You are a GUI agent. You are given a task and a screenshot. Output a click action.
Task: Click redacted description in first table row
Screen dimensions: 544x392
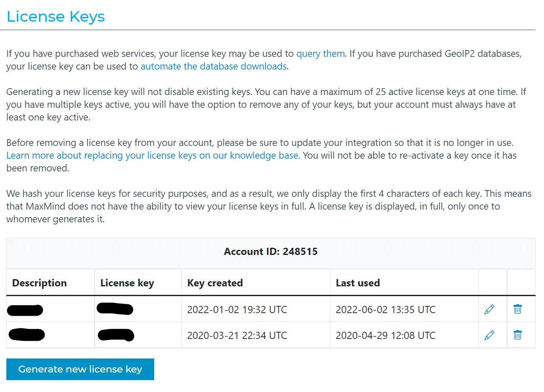(x=25, y=310)
